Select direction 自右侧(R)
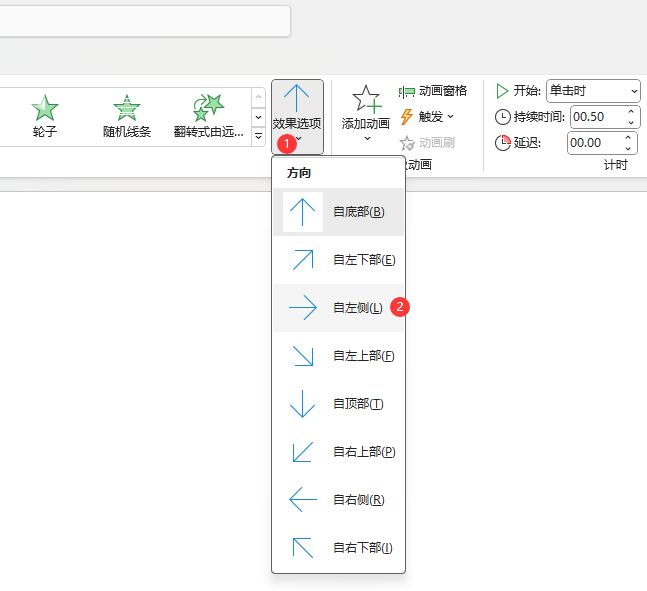The width and height of the screenshot is (647, 591). 338,499
